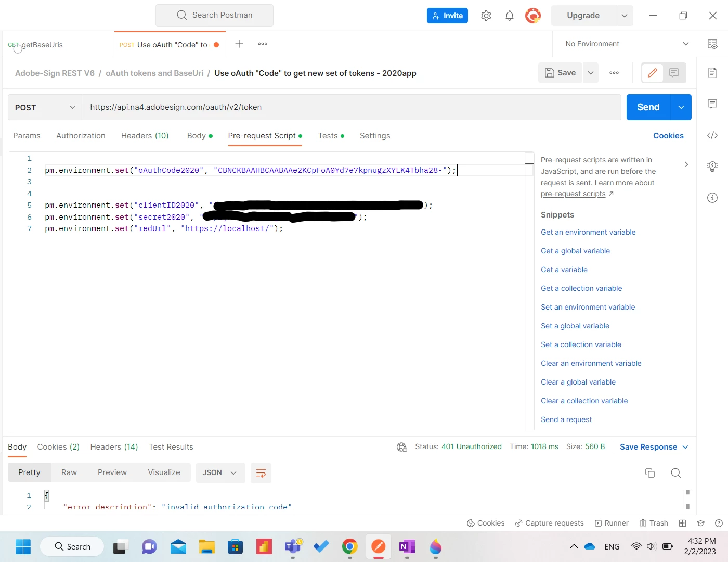
Task: Click the Cookies link near Send
Action: [668, 136]
